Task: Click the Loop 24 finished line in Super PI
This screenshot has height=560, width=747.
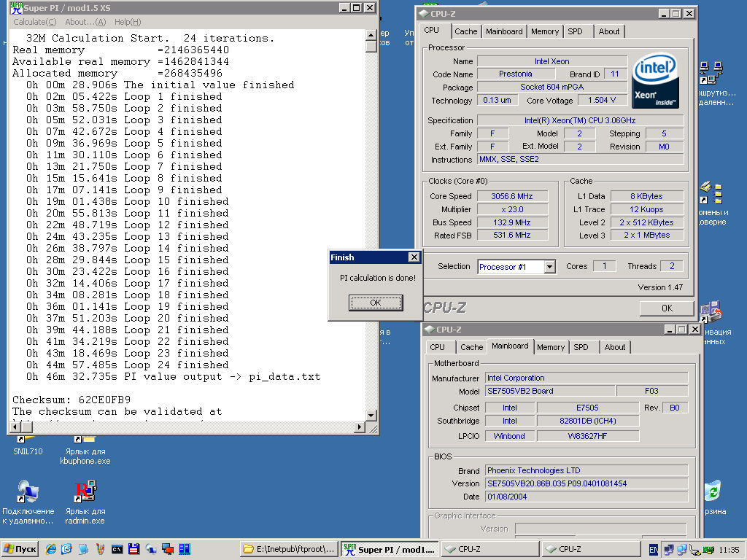Action: pyautogui.click(x=127, y=365)
